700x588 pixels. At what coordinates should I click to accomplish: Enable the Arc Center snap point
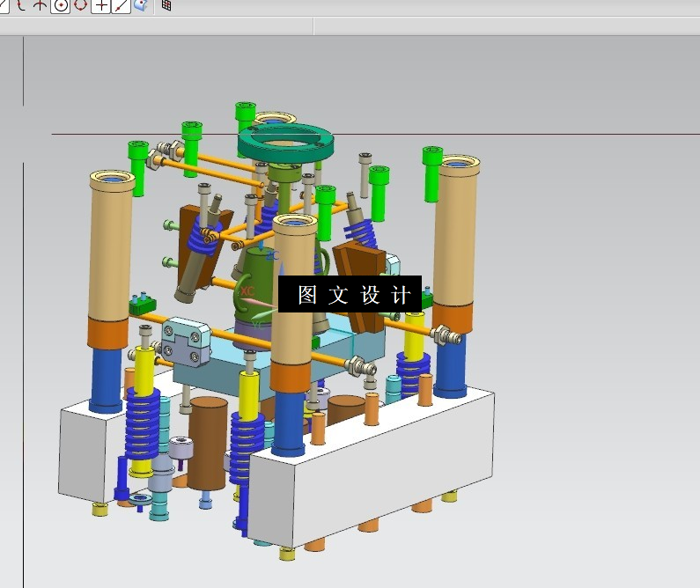tap(60, 6)
